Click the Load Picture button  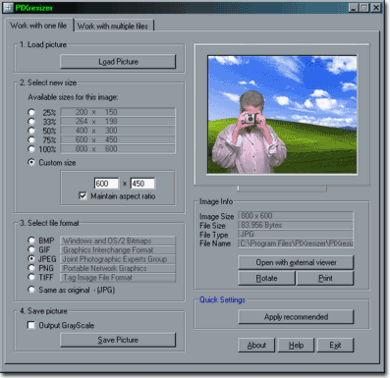[x=118, y=62]
